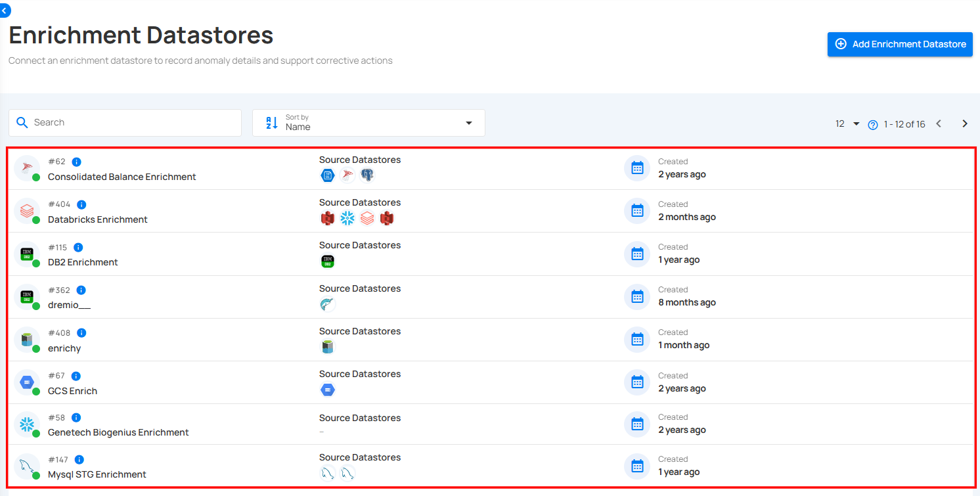Click GCS source icon in GCS Enrich row

coord(328,390)
